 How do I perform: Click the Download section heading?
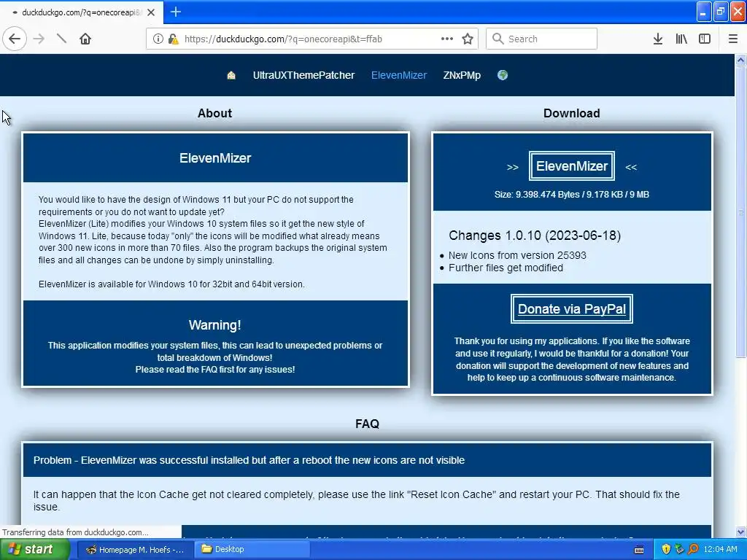pyautogui.click(x=572, y=113)
